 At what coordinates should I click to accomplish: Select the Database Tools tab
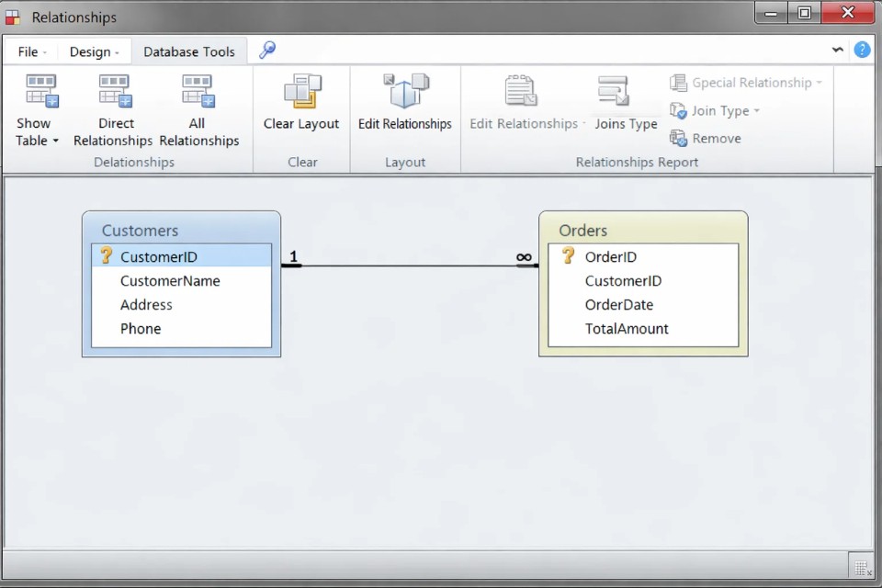(x=188, y=52)
